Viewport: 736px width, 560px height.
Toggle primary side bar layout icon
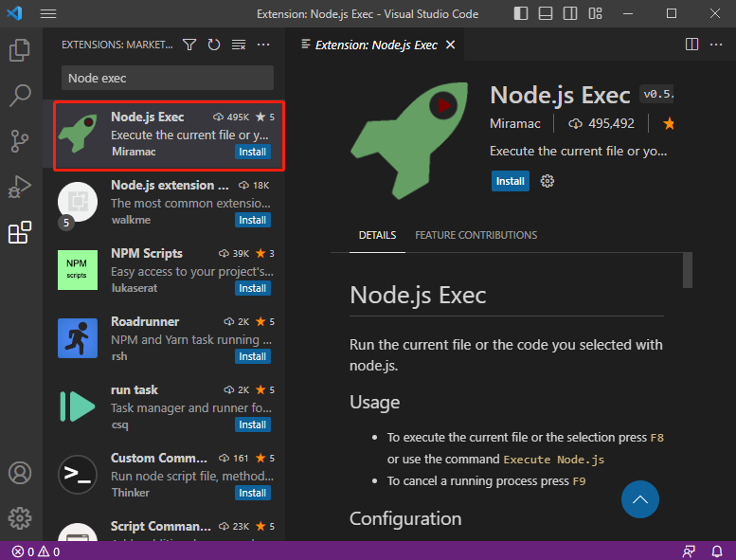point(521,13)
